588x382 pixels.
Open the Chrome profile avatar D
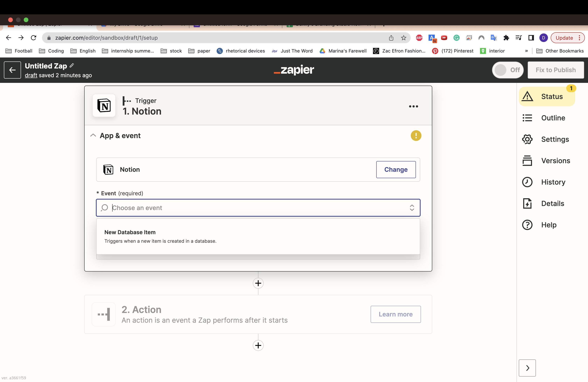tap(543, 38)
